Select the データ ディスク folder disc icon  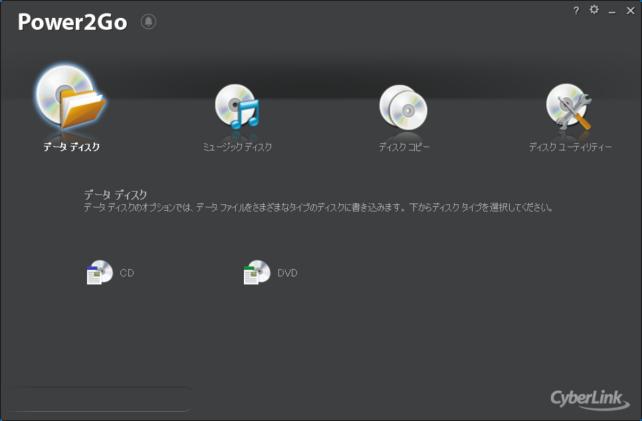tap(71, 97)
